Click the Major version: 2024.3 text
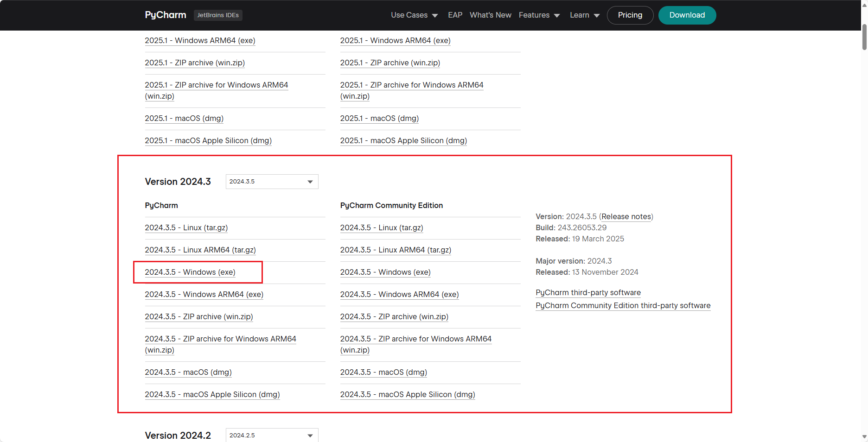The width and height of the screenshot is (868, 442). [574, 261]
